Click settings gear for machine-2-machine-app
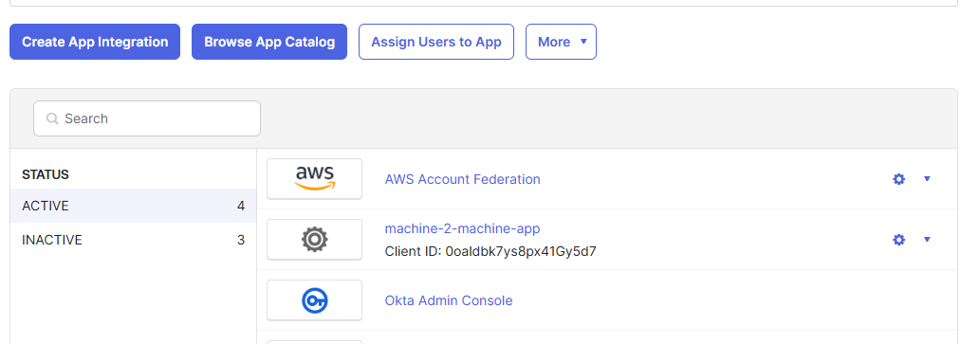980x344 pixels. click(898, 240)
